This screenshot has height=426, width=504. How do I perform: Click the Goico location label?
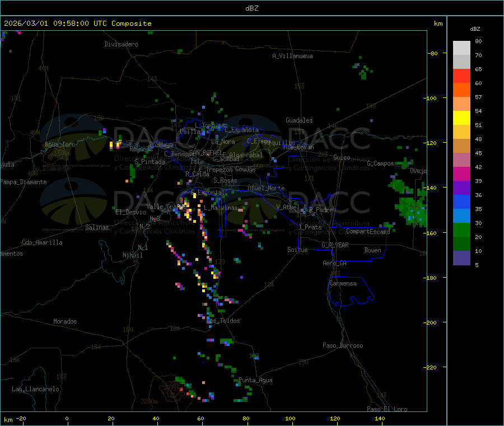pyautogui.click(x=342, y=157)
